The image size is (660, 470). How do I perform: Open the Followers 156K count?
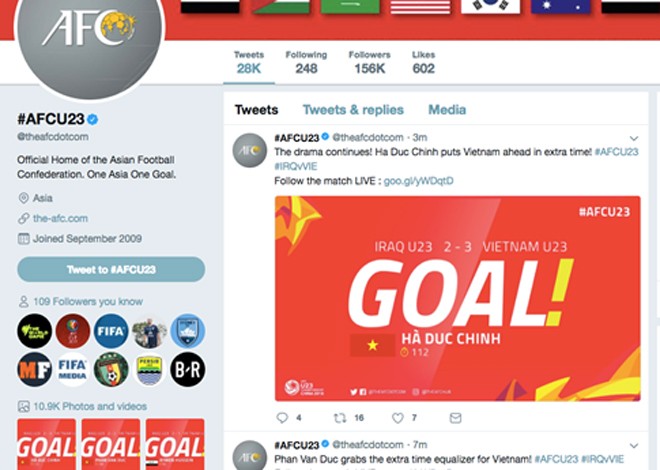pos(369,62)
